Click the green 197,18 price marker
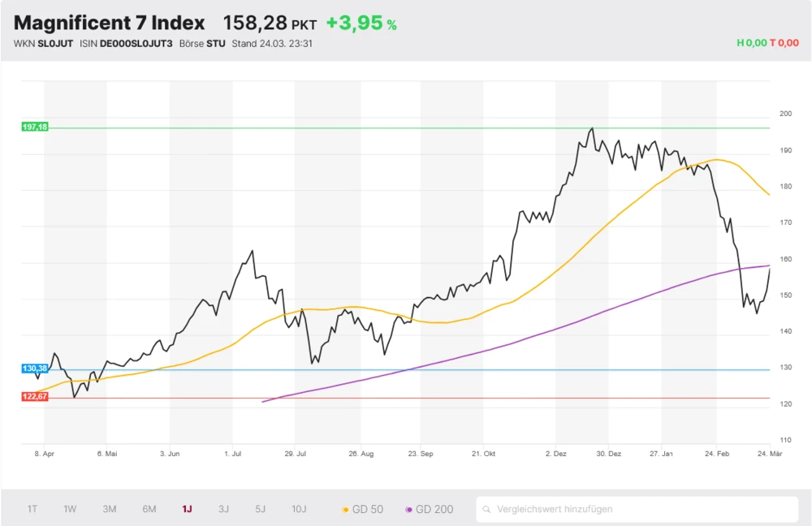The height and width of the screenshot is (526, 812). point(33,127)
